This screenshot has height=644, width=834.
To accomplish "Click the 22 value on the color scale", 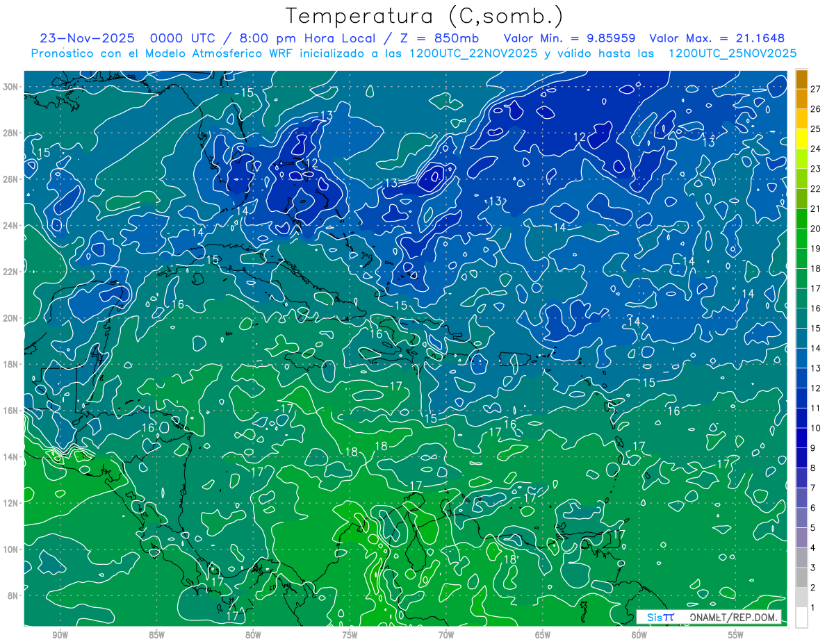I will pos(816,188).
